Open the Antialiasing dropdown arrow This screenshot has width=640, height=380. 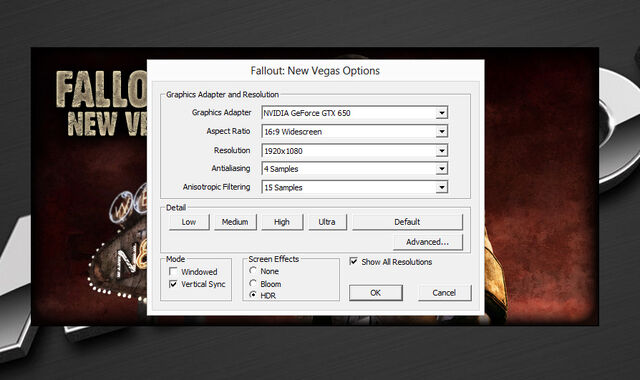442,169
